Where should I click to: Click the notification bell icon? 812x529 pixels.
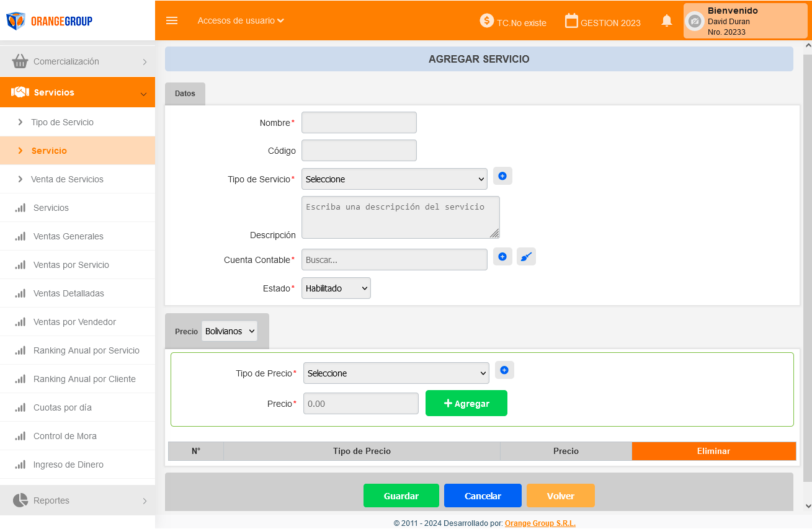click(667, 20)
